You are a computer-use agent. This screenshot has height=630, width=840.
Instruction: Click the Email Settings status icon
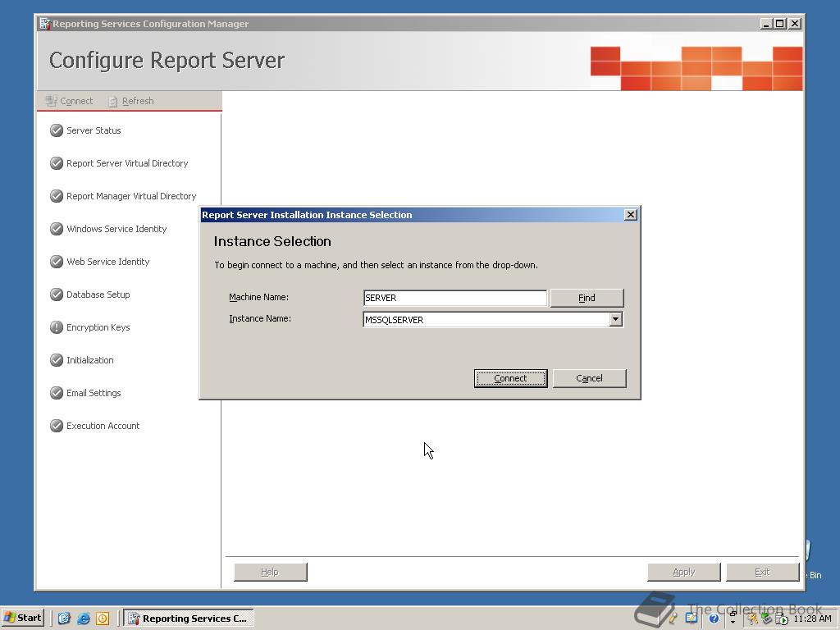pyautogui.click(x=57, y=393)
